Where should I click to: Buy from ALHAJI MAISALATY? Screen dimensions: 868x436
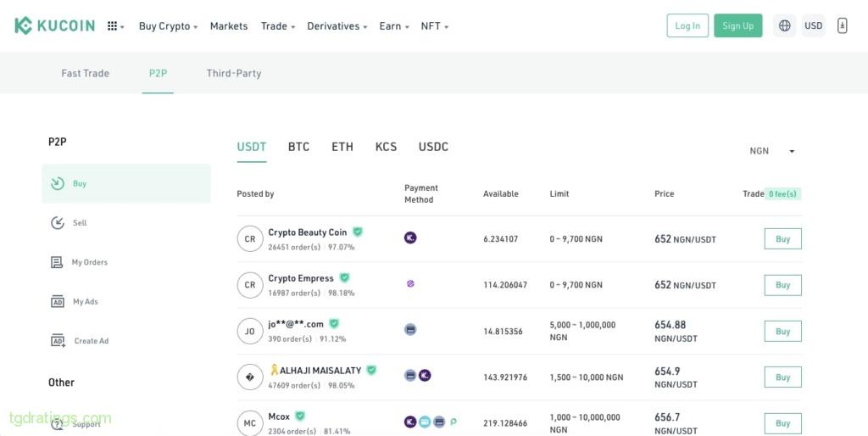click(782, 377)
